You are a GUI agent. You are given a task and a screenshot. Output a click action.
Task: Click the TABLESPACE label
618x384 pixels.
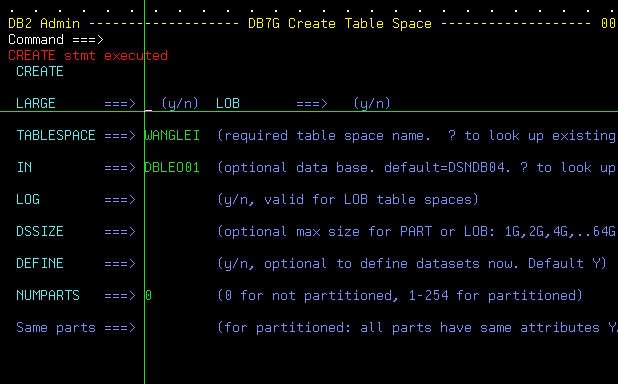click(56, 136)
